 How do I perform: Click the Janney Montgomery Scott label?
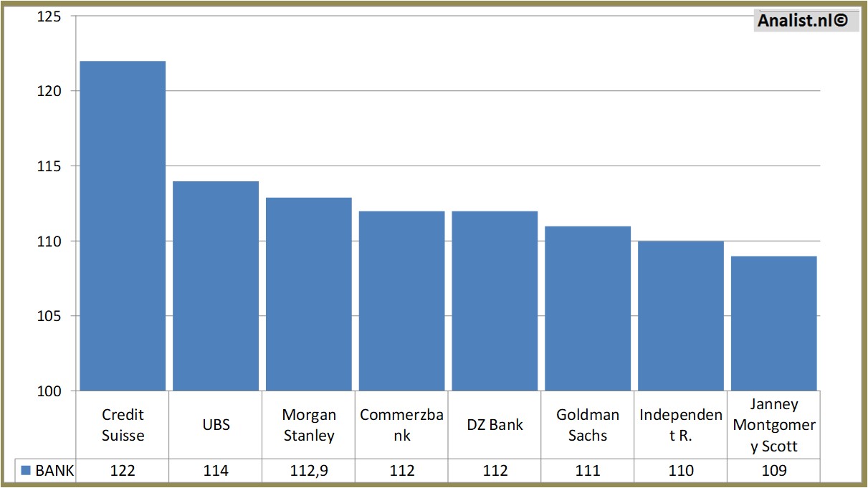[774, 425]
